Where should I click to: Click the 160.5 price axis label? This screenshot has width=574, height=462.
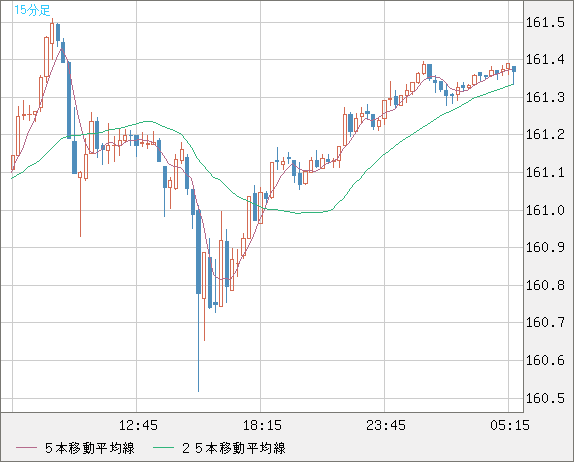(545, 398)
